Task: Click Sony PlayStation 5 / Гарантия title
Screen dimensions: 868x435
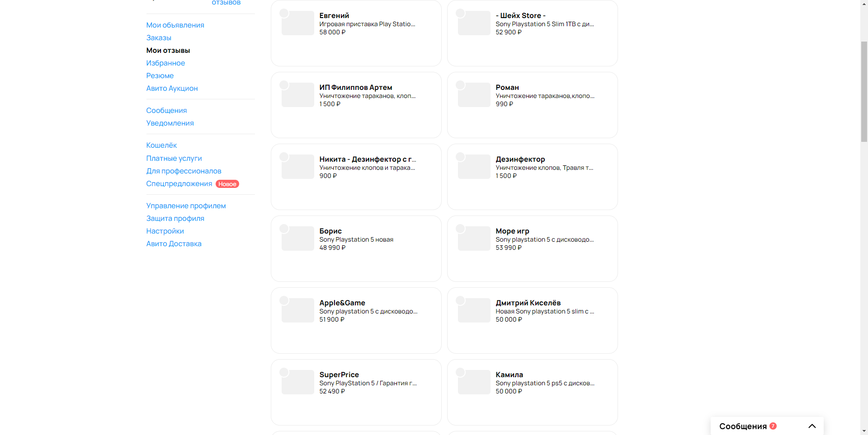Action: coord(368,383)
